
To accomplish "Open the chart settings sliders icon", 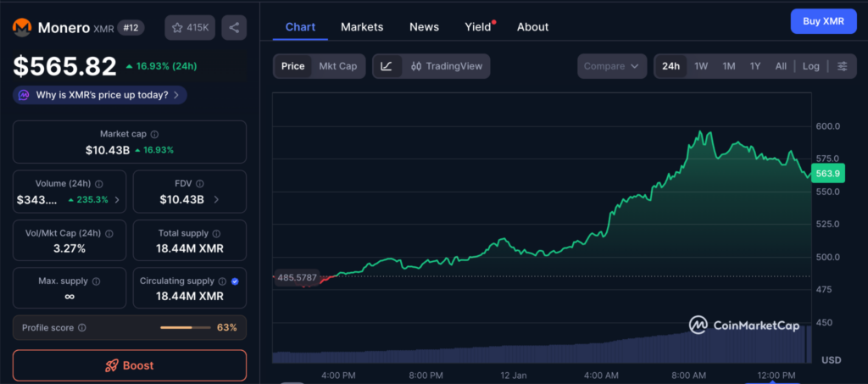I will coord(842,66).
